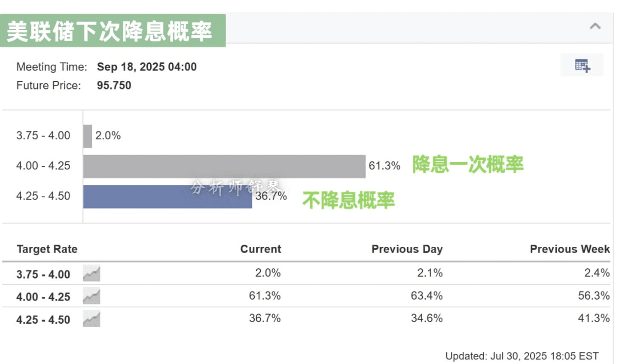Click the 95.750 future price value

tap(114, 85)
